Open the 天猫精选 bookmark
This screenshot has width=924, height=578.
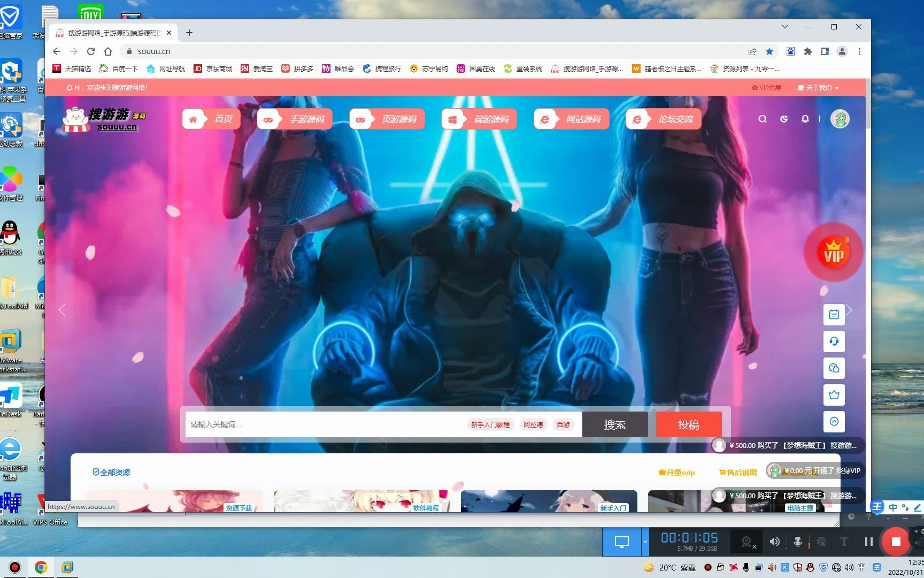[x=72, y=69]
